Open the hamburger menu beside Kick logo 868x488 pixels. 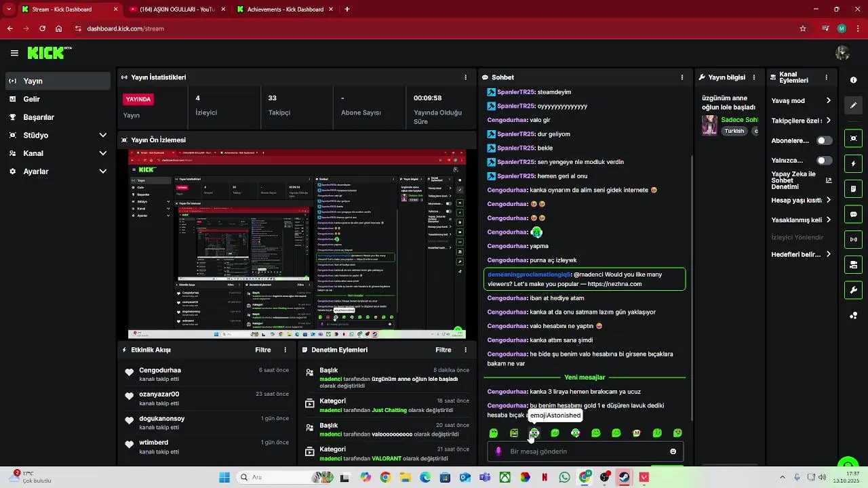(14, 53)
